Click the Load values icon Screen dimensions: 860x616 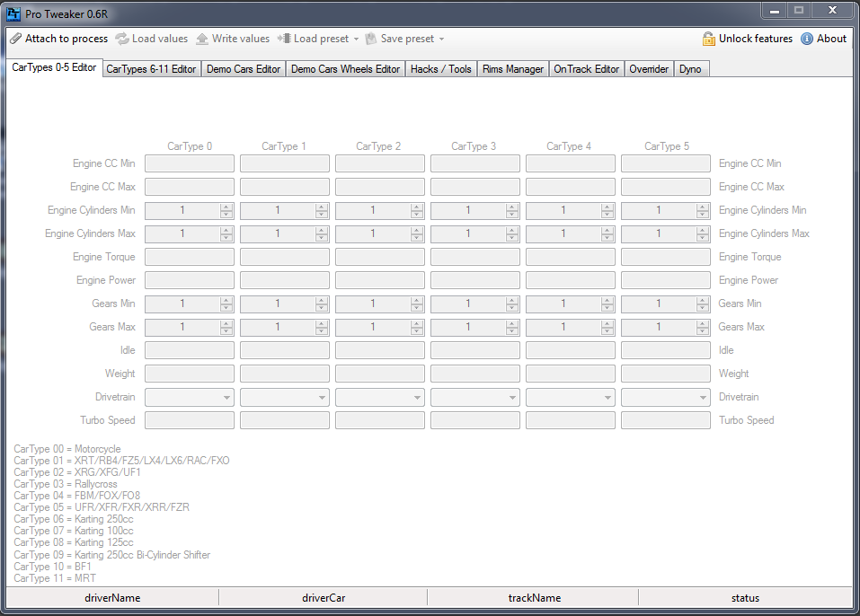pyautogui.click(x=120, y=39)
